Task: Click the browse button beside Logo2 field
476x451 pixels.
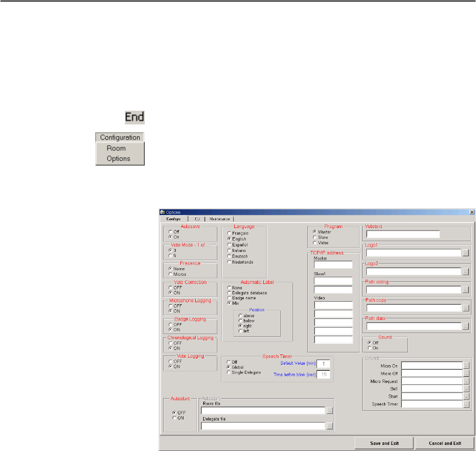Action: coord(465,272)
